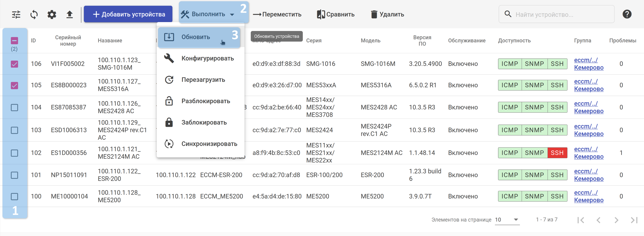Go to the next page arrow
644x236 pixels.
(616, 220)
